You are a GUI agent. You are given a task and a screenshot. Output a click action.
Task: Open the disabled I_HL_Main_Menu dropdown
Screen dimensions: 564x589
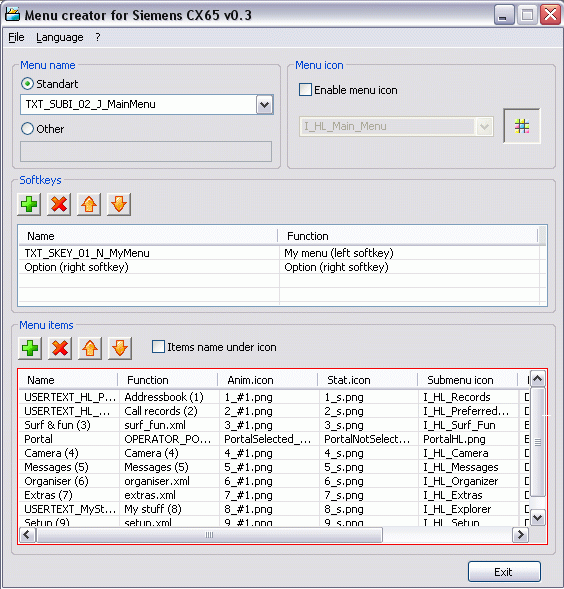click(484, 127)
